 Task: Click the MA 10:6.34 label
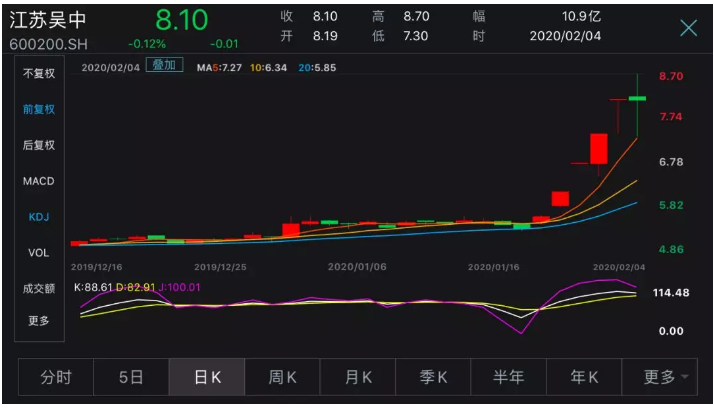[268, 68]
